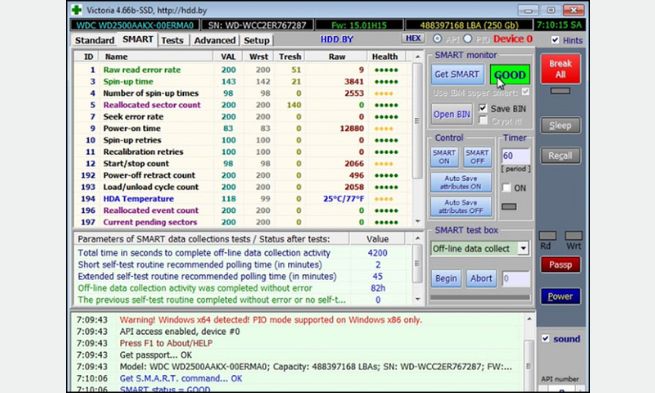Viewport: 655px width, 393px height.
Task: Click the Value column header in parameters list
Action: (377, 239)
